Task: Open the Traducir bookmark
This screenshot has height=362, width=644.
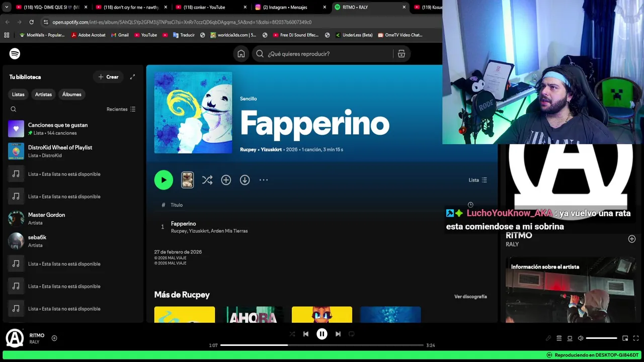Action: coord(184,35)
